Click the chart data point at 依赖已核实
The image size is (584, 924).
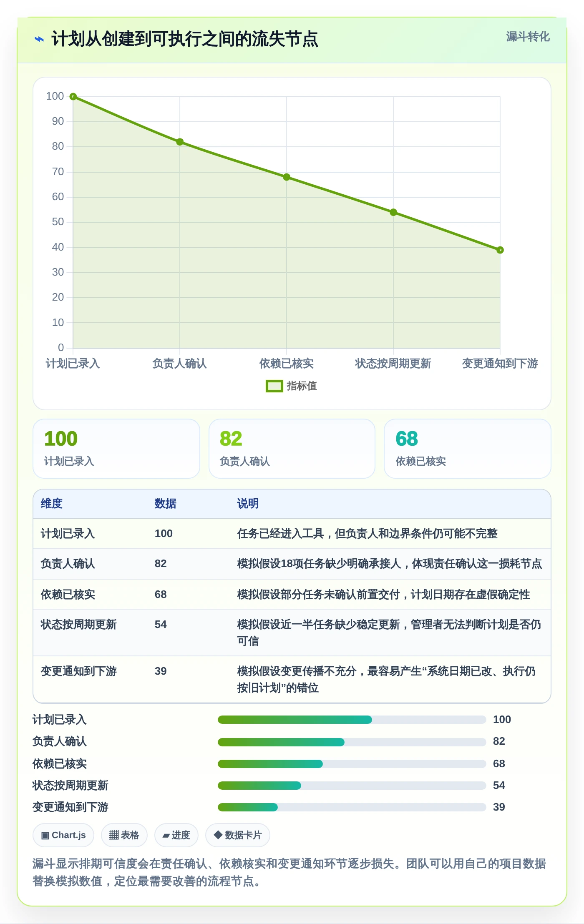click(287, 177)
